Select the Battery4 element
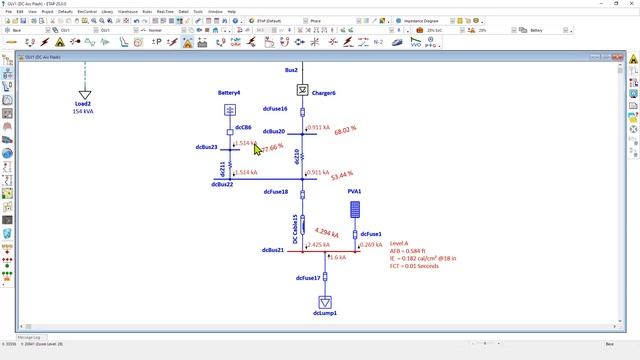 (230, 110)
